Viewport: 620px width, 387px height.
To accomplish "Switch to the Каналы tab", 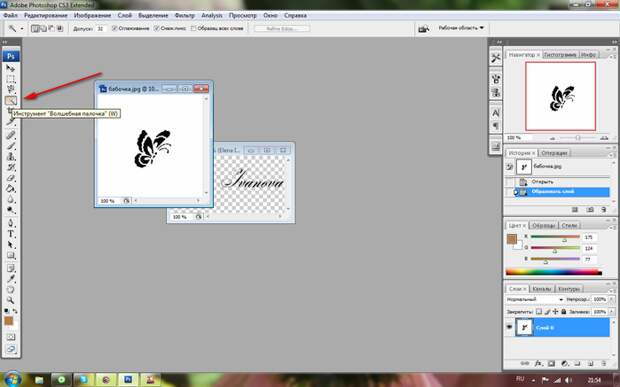I will coord(541,289).
